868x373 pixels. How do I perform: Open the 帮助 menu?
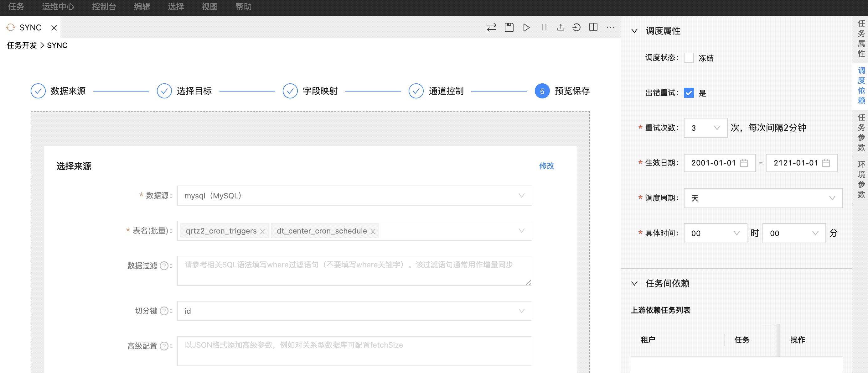pos(243,7)
